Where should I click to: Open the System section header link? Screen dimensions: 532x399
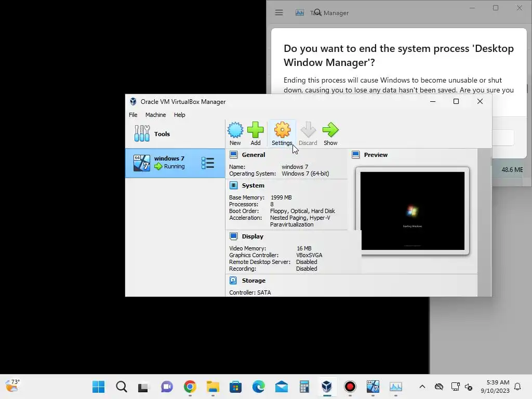(x=253, y=185)
